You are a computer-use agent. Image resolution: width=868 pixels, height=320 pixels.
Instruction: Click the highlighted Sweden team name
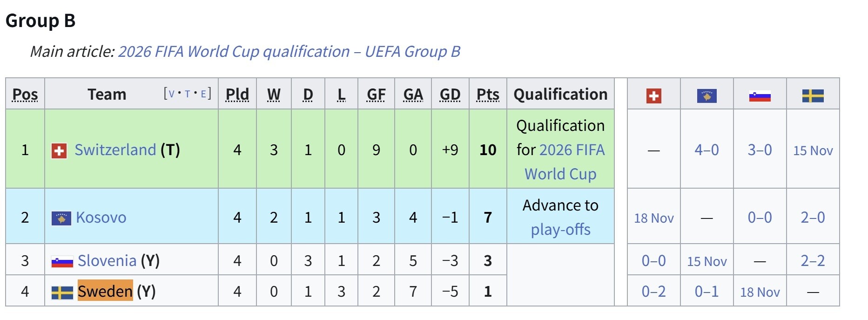pyautogui.click(x=105, y=291)
